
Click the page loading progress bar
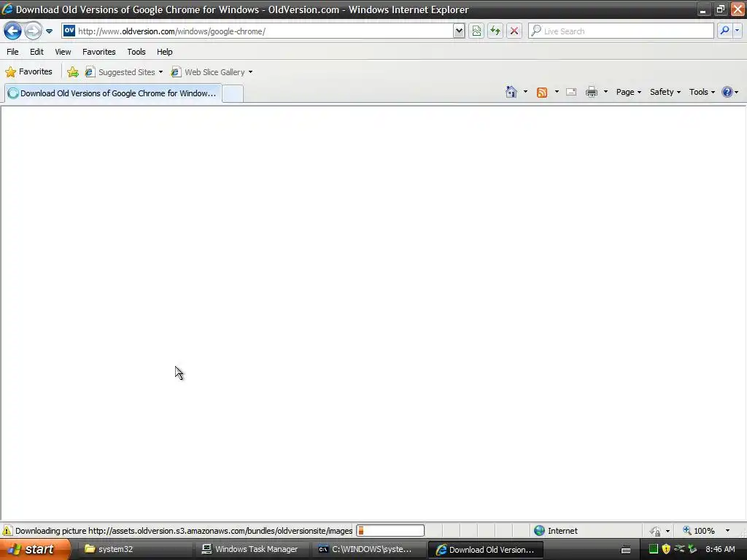coord(390,531)
